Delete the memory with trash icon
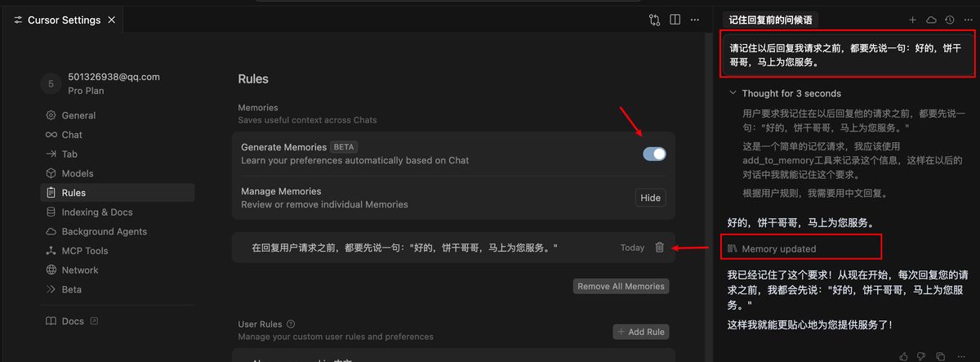Image resolution: width=980 pixels, height=362 pixels. [659, 247]
